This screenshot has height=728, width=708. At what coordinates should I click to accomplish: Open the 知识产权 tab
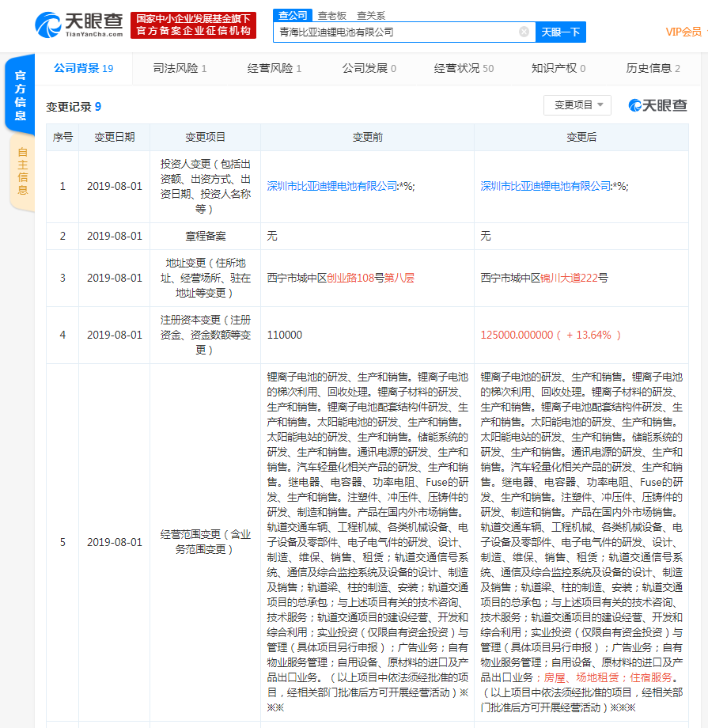558,68
